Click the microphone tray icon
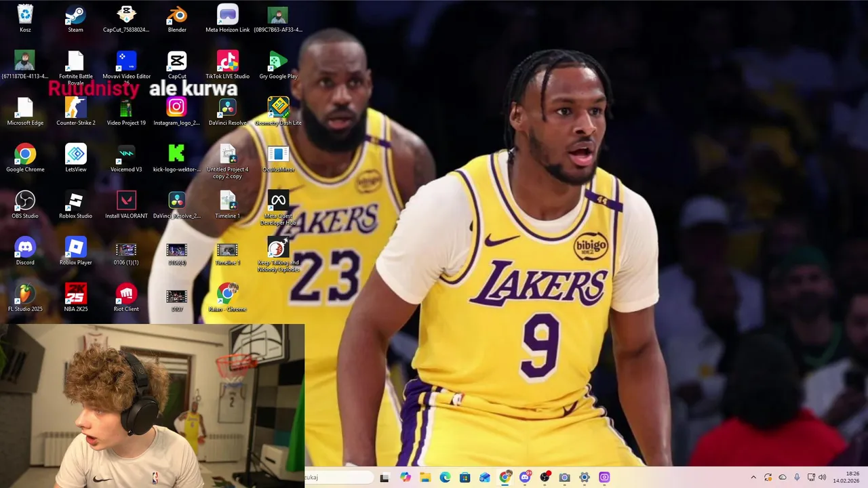 (797, 477)
